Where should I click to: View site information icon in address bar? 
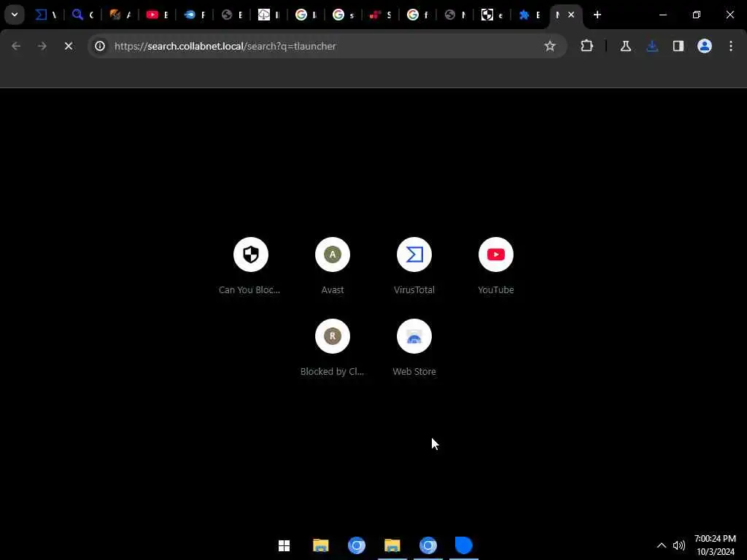point(99,46)
